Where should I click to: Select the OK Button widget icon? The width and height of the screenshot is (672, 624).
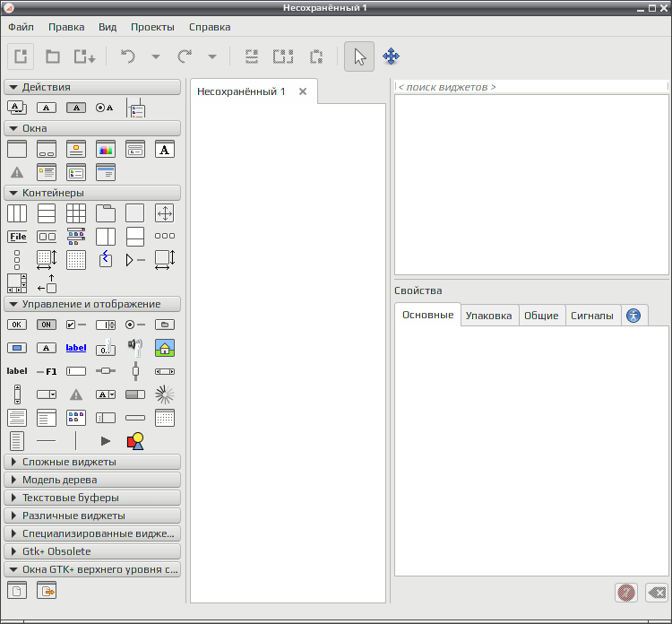17,325
